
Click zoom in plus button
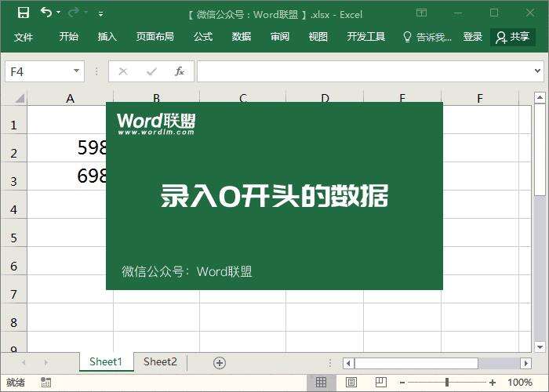click(x=493, y=383)
